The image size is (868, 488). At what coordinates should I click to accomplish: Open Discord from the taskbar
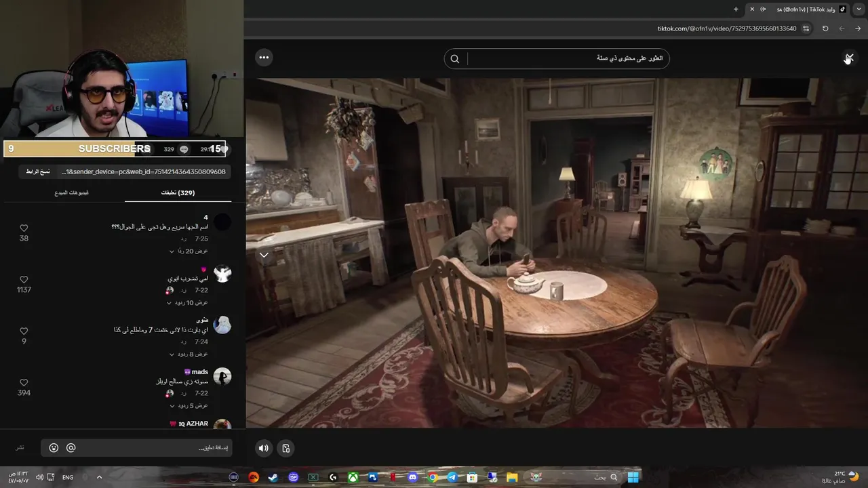click(x=412, y=477)
